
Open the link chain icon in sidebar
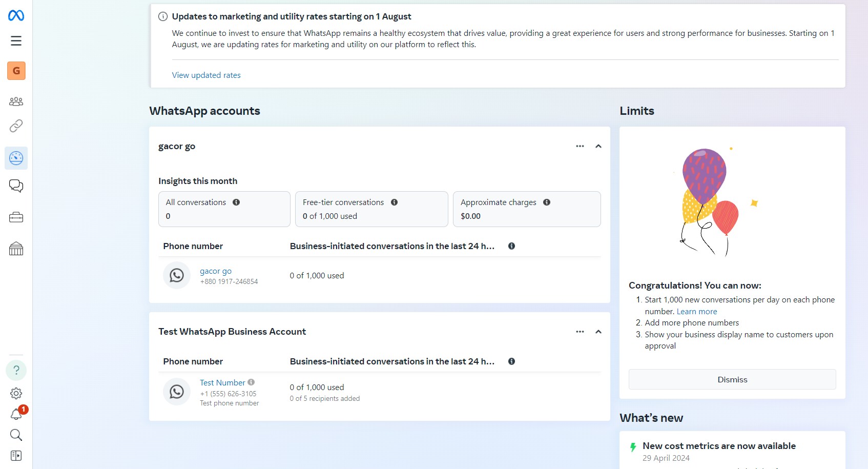coord(16,126)
